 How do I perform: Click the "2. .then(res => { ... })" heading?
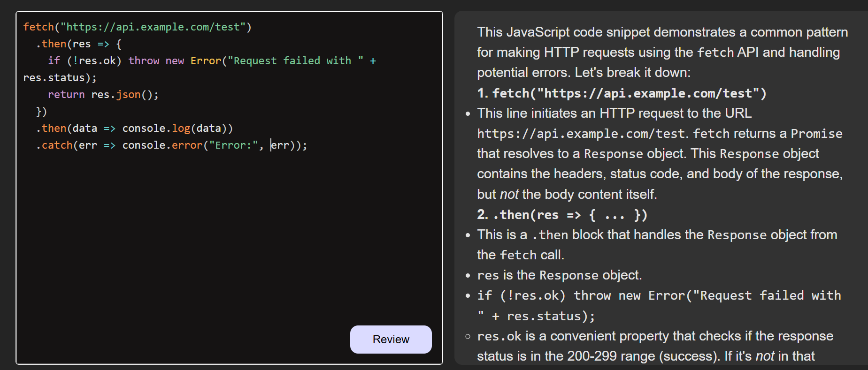(562, 215)
